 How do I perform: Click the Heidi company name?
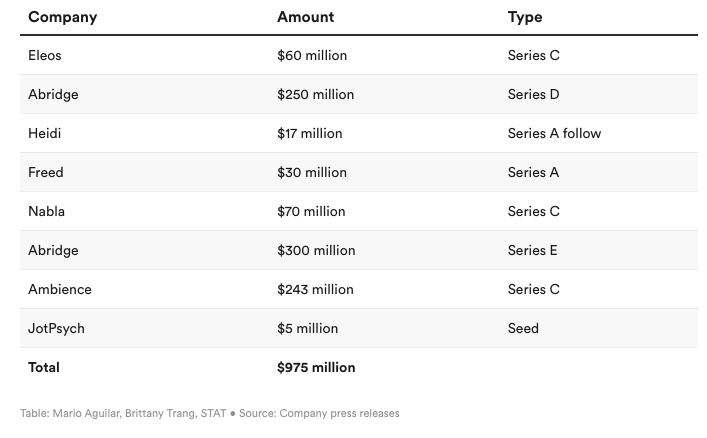(x=45, y=133)
